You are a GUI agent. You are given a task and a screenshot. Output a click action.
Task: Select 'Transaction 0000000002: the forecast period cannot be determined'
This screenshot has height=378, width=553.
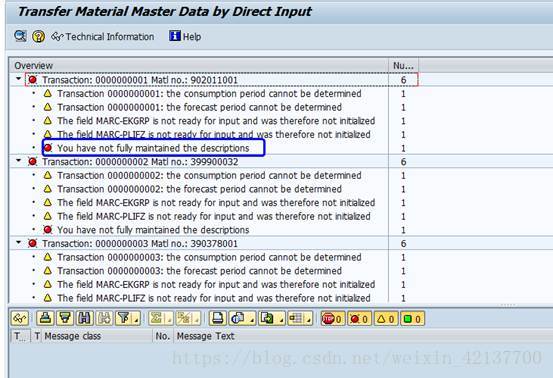(x=199, y=189)
